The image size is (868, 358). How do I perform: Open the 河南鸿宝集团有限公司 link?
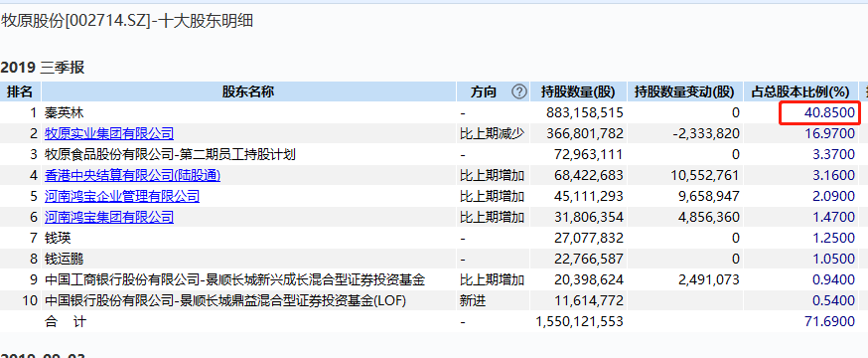coord(109,217)
